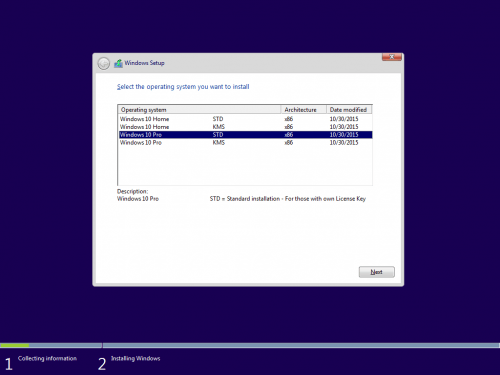500x375 pixels.
Task: Click the setup progress bar at the bottom
Action: 250,345
